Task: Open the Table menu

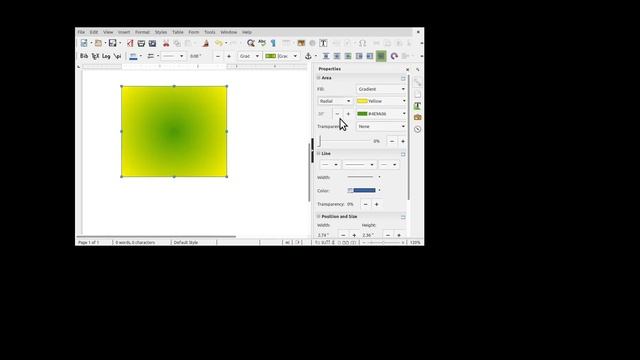Action: click(x=178, y=32)
